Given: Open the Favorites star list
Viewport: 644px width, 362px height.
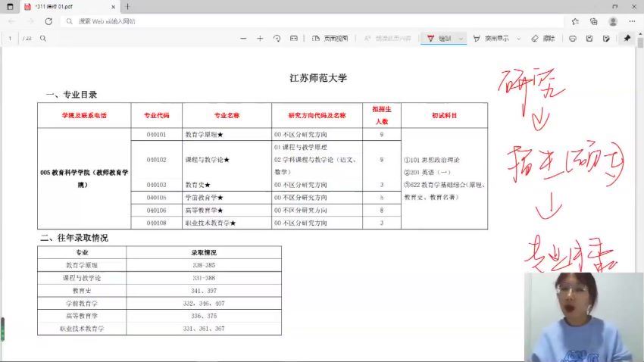Looking at the screenshot, I should pyautogui.click(x=575, y=21).
